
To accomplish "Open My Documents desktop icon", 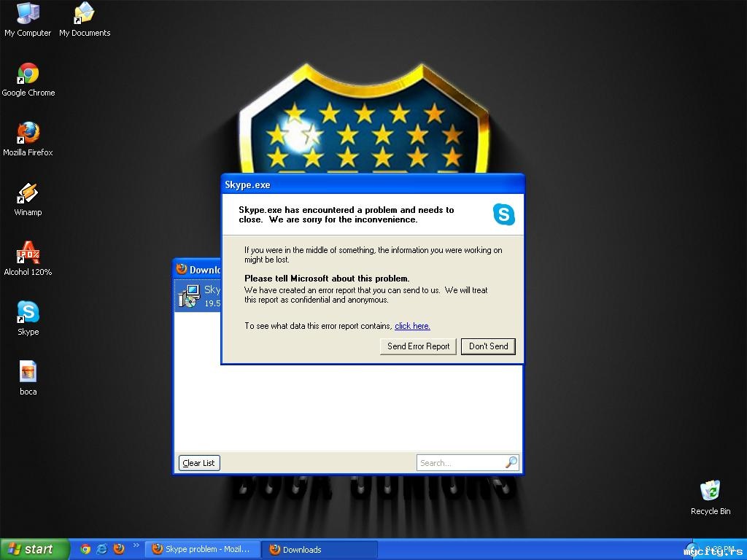I will [x=85, y=20].
